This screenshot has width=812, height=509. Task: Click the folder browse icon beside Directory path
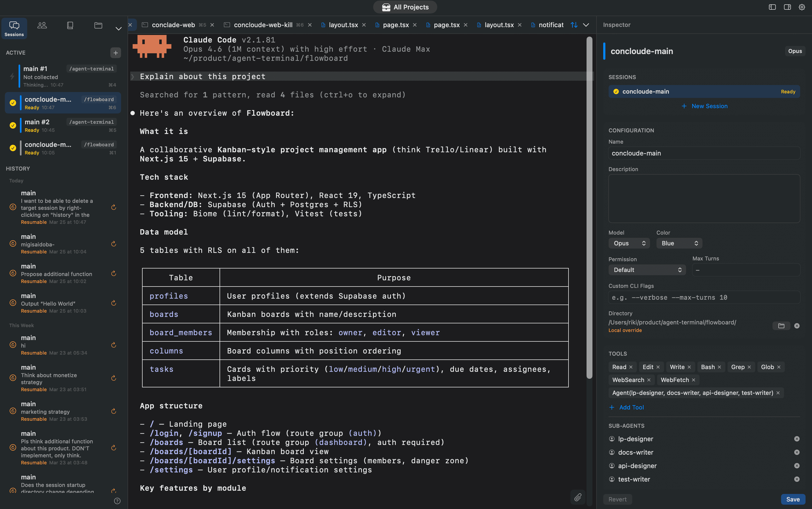coord(781,326)
